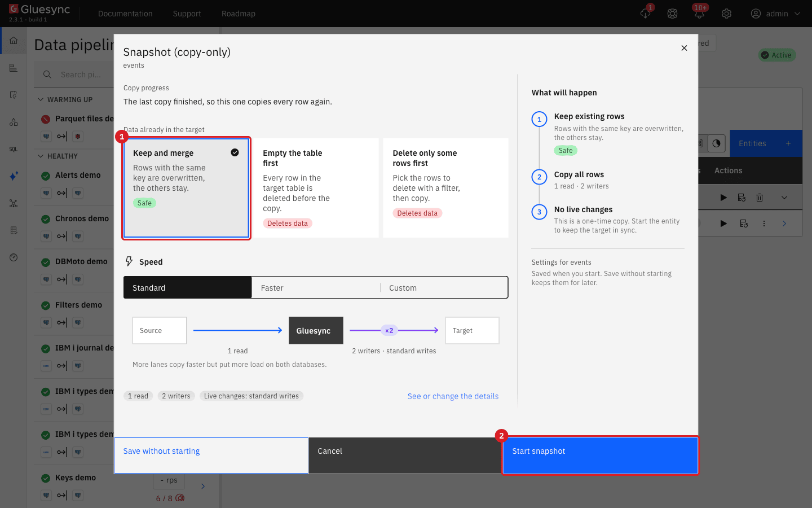812x508 pixels.
Task: Switch speed to Custom
Action: coord(444,287)
